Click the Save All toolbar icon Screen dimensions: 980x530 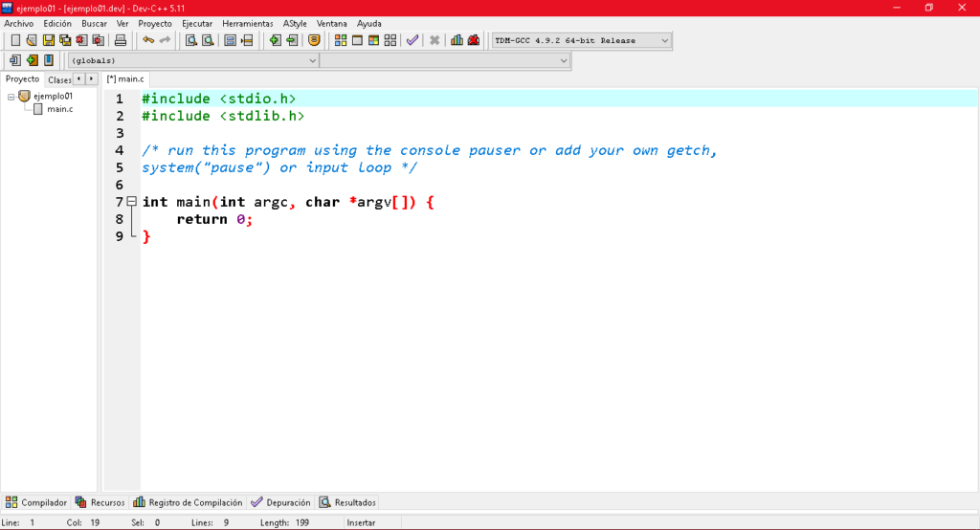65,40
